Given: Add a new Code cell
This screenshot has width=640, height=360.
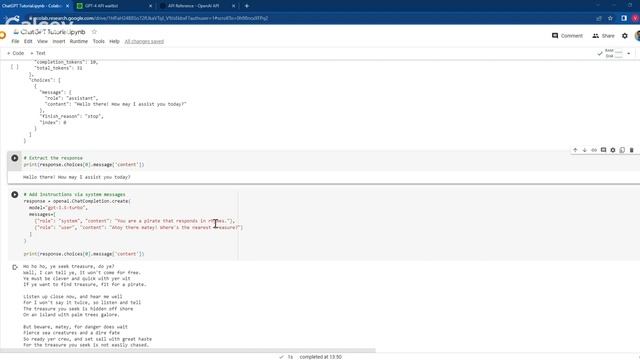Looking at the screenshot, I should (16, 53).
